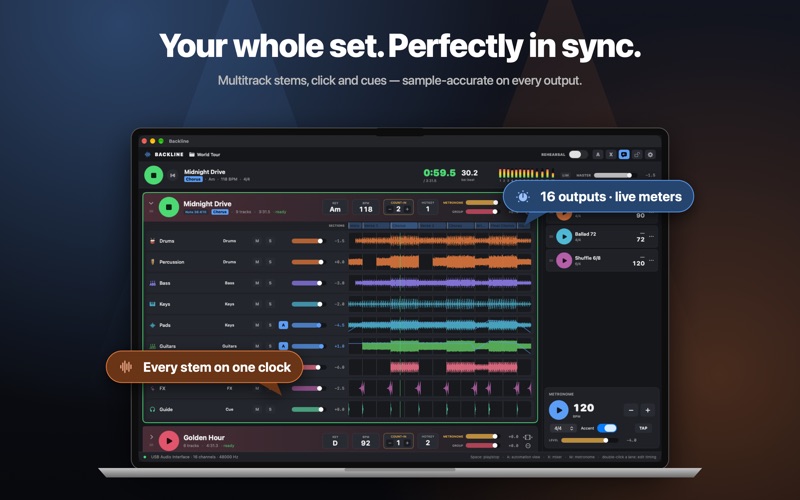Click the skip button beside the top transport
This screenshot has height=500, width=800.
[172, 175]
